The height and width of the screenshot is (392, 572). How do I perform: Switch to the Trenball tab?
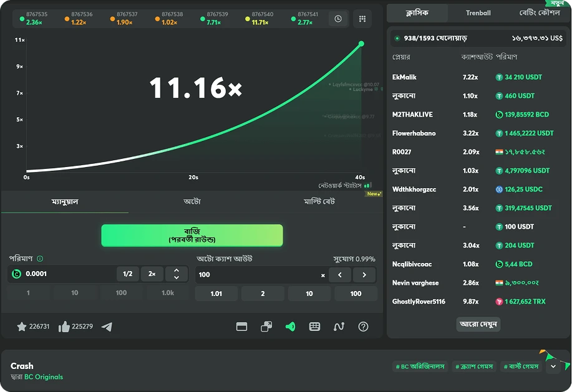coord(478,12)
